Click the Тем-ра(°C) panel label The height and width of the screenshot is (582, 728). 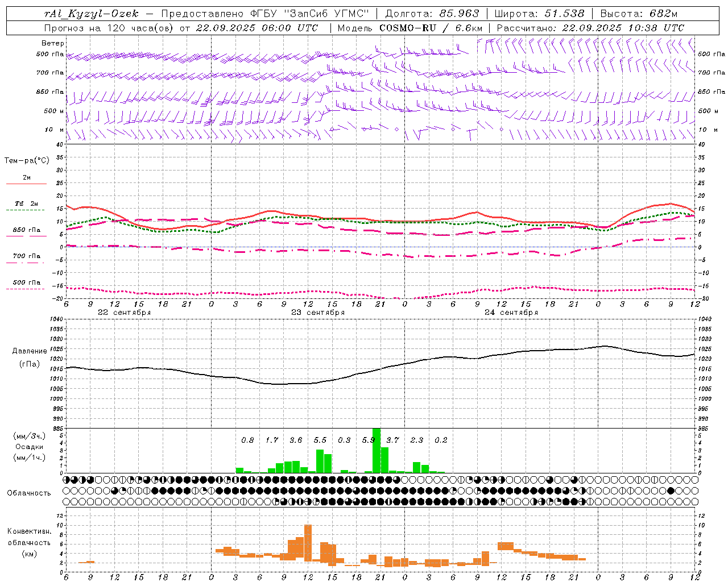(27, 161)
